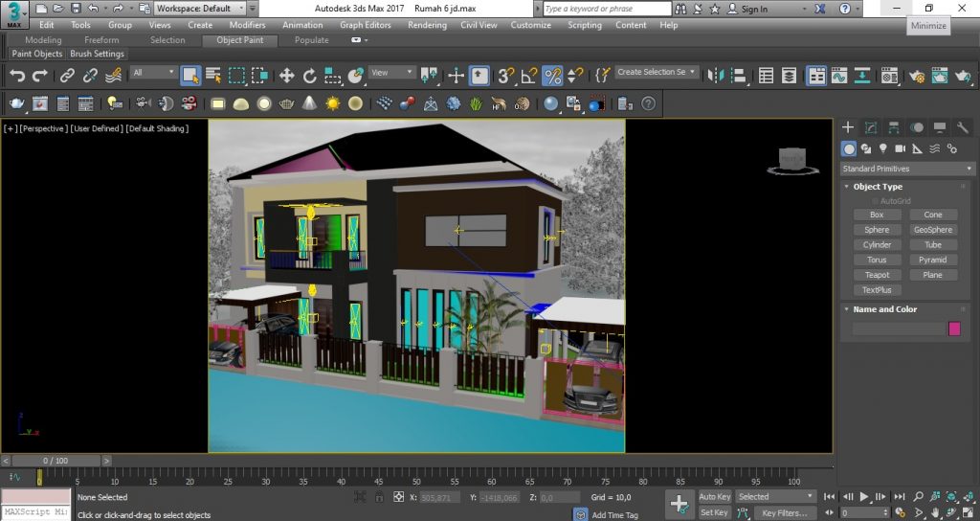Open the Standard Primitives dropdown

pyautogui.click(x=907, y=169)
